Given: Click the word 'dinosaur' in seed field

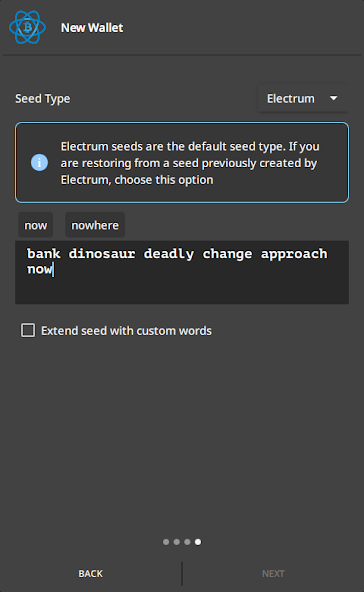Looking at the screenshot, I should (102, 254).
